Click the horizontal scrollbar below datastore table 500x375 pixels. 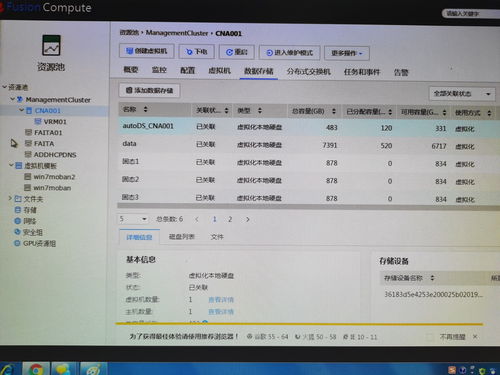(x=308, y=207)
